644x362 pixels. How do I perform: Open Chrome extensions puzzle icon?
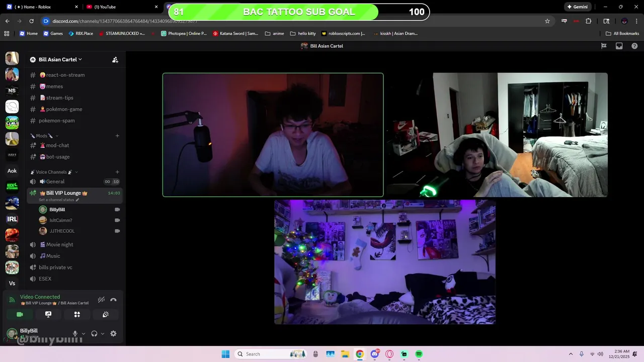tap(588, 21)
